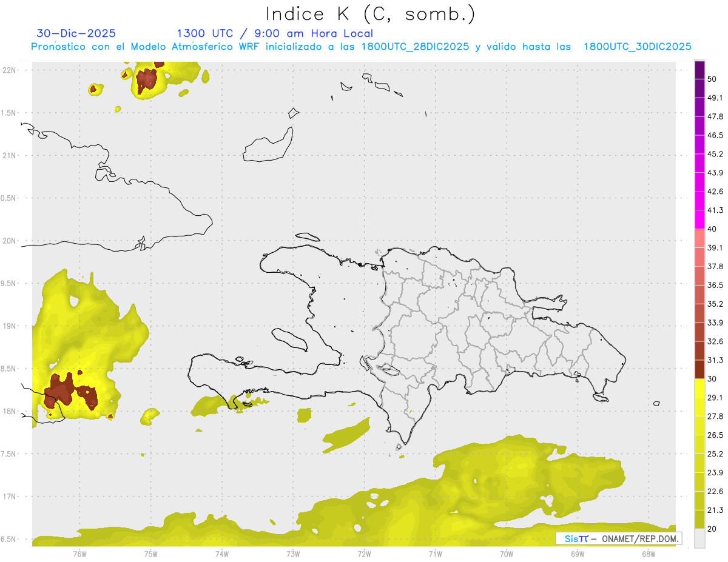Click colorbar label "35.2"
Screen dimensions: 728x562
(715, 304)
